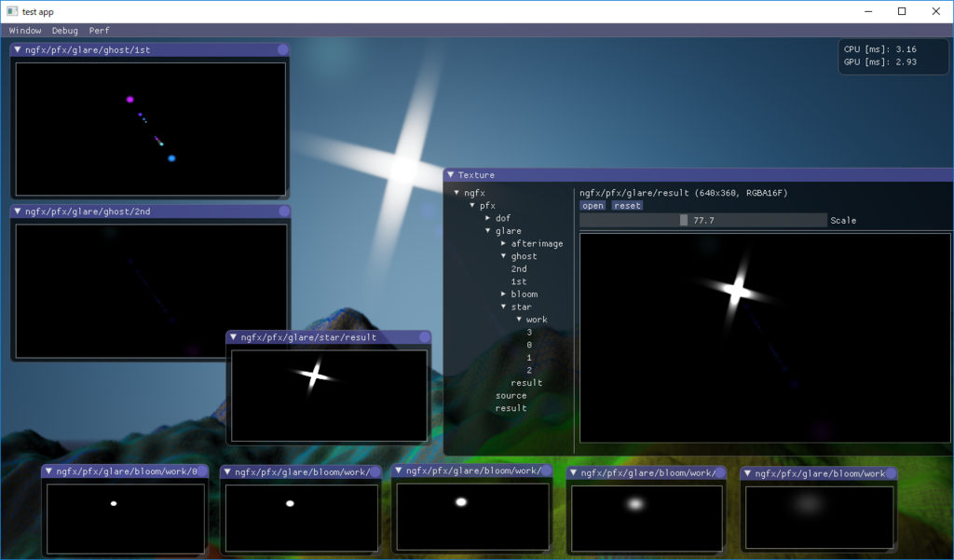Minimize the test app window

(x=868, y=11)
